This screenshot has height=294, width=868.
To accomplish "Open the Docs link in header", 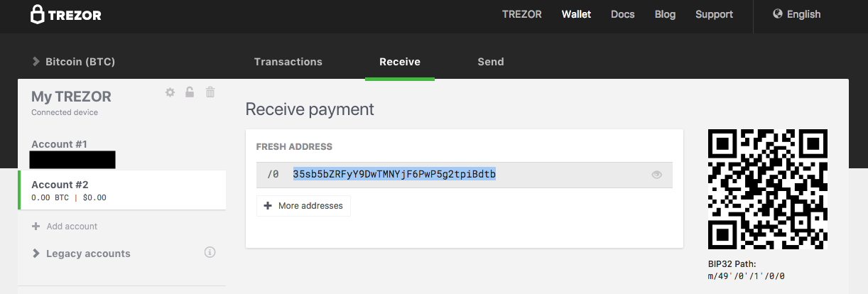I will 623,14.
